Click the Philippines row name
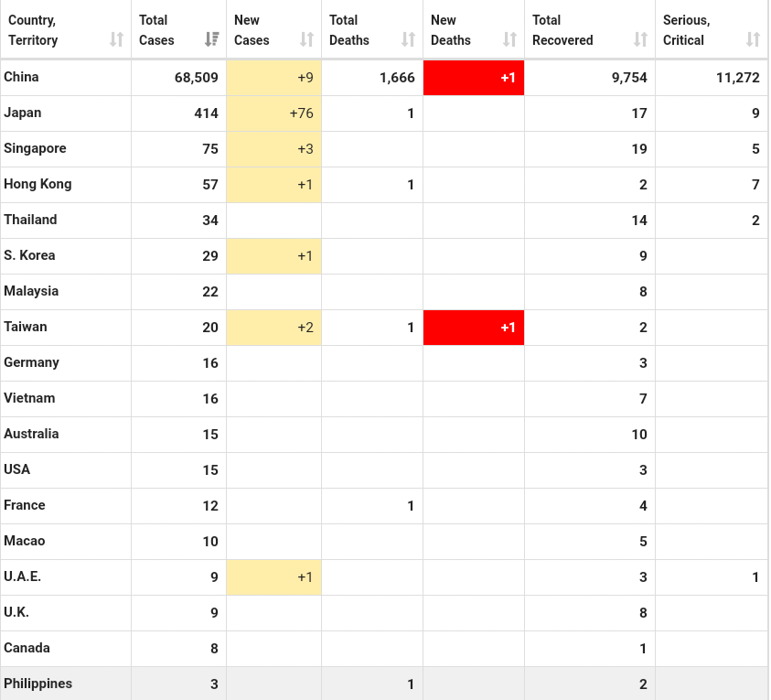This screenshot has height=700, width=771. pos(38,684)
